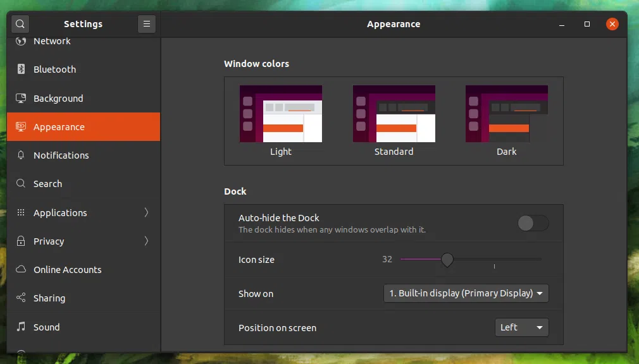Open the Show on display dropdown
639x364 pixels.
[466, 293]
